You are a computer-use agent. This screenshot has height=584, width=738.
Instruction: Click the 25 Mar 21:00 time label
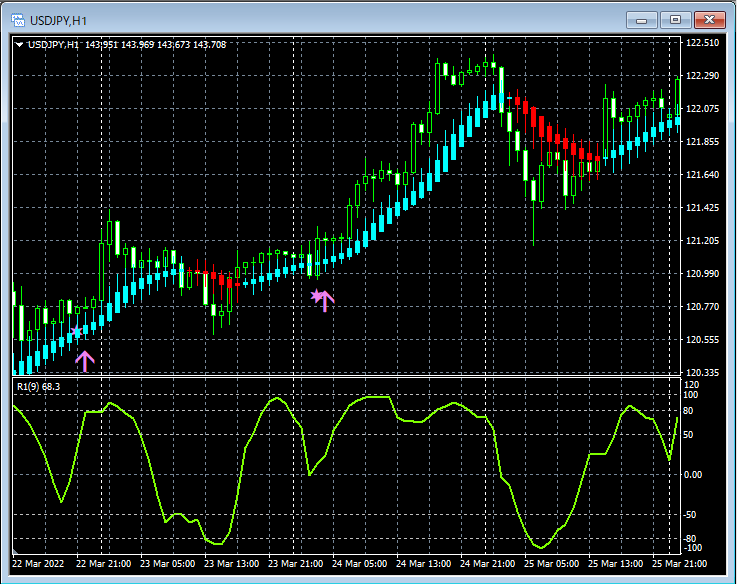[x=680, y=563]
